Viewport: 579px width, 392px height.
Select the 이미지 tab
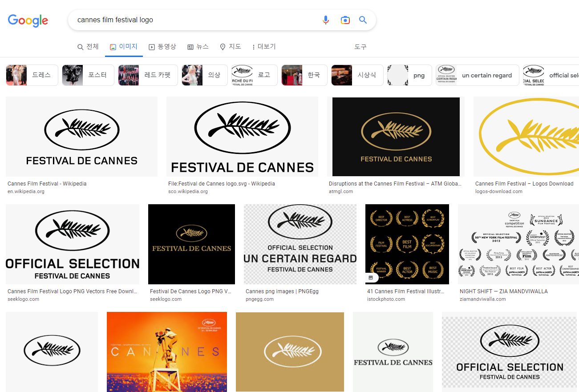click(124, 47)
